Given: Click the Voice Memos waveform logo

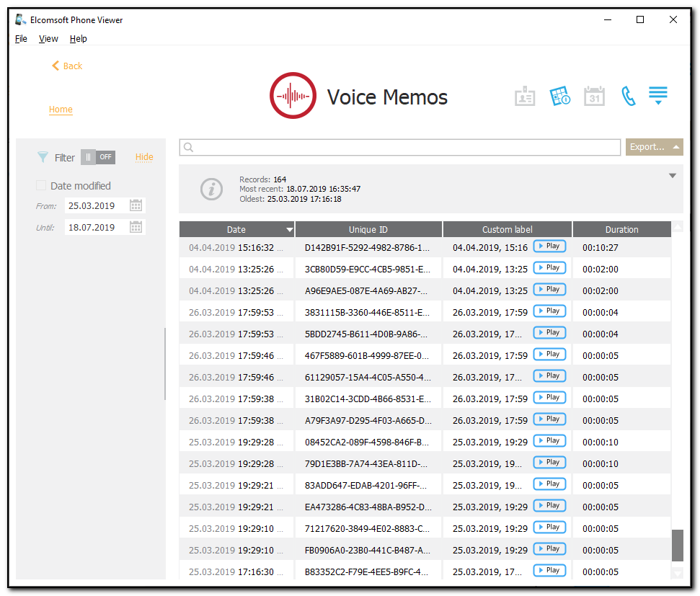Looking at the screenshot, I should click(x=293, y=94).
